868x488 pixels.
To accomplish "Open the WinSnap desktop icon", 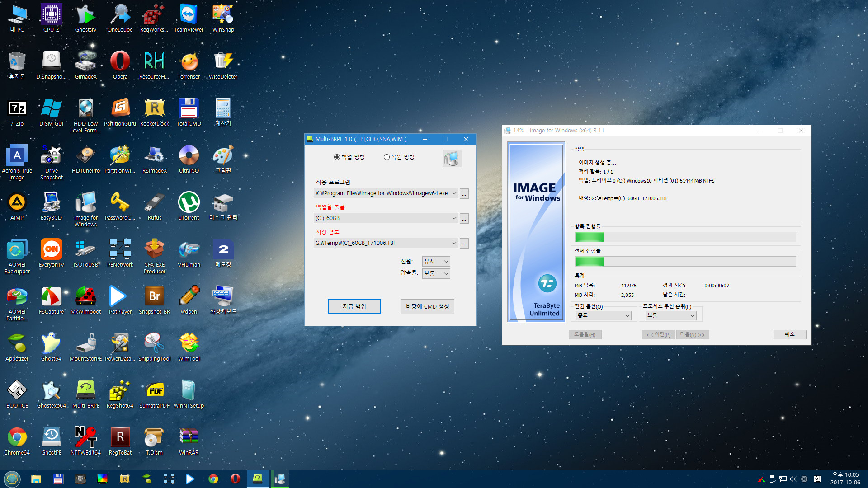I will (223, 18).
